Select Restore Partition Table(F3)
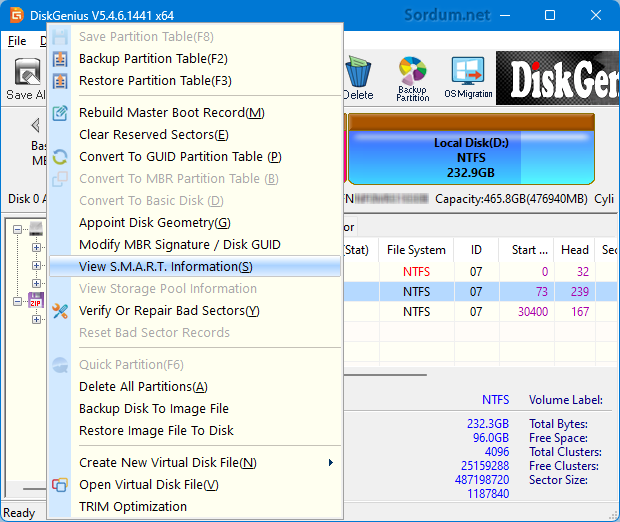The image size is (620, 522). (x=195, y=81)
